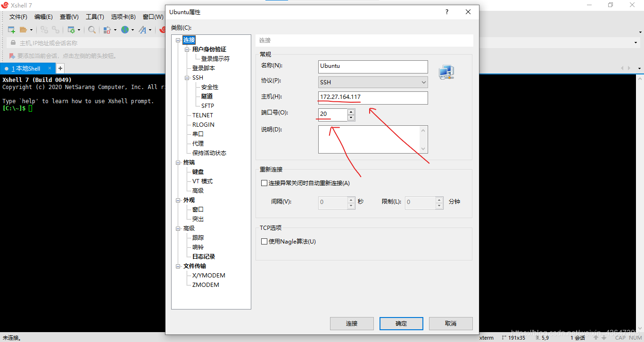Click the Xshell swirl logo in title bar
This screenshot has width=644, height=342.
click(5, 5)
